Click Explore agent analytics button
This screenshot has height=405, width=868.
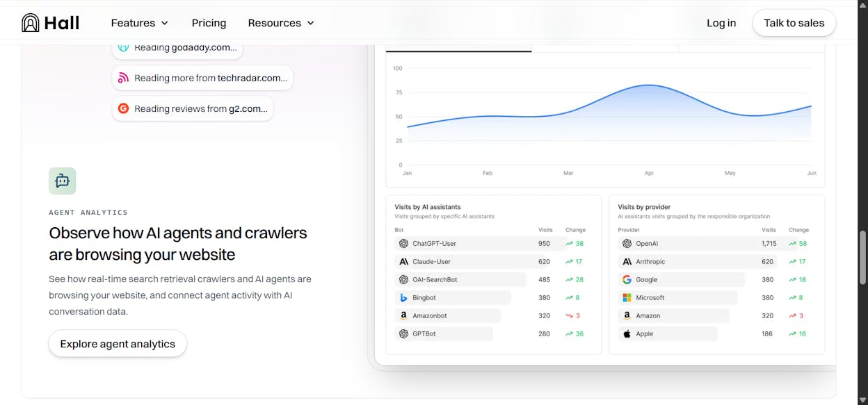click(x=118, y=344)
